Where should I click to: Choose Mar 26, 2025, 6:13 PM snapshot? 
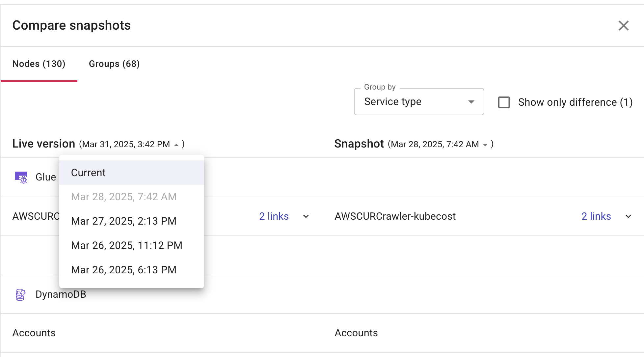click(x=124, y=270)
